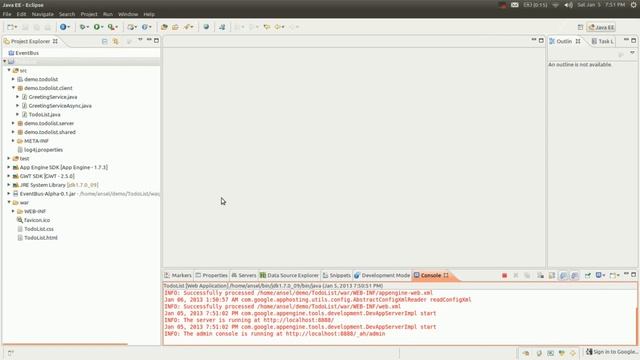The width and height of the screenshot is (640, 360).
Task: Open Project Explorer view menu triangle
Action: 140,40
